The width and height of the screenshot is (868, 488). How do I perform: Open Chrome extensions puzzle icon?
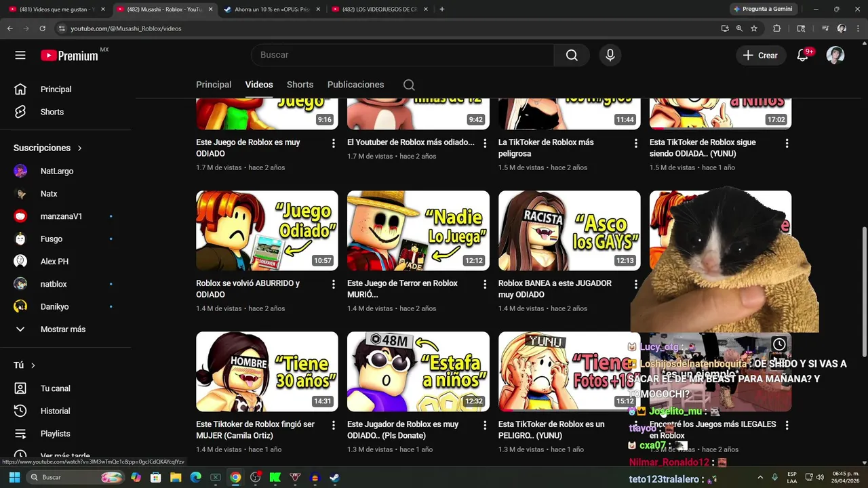click(x=777, y=28)
